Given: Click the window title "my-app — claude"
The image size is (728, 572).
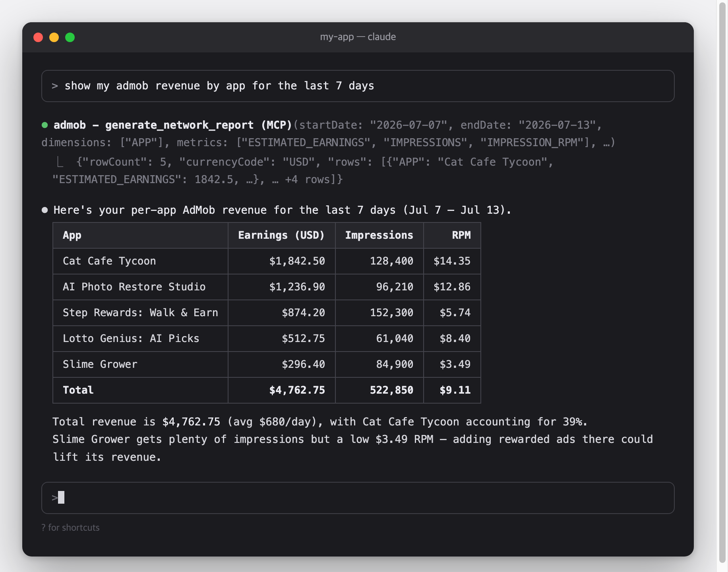Looking at the screenshot, I should [358, 37].
